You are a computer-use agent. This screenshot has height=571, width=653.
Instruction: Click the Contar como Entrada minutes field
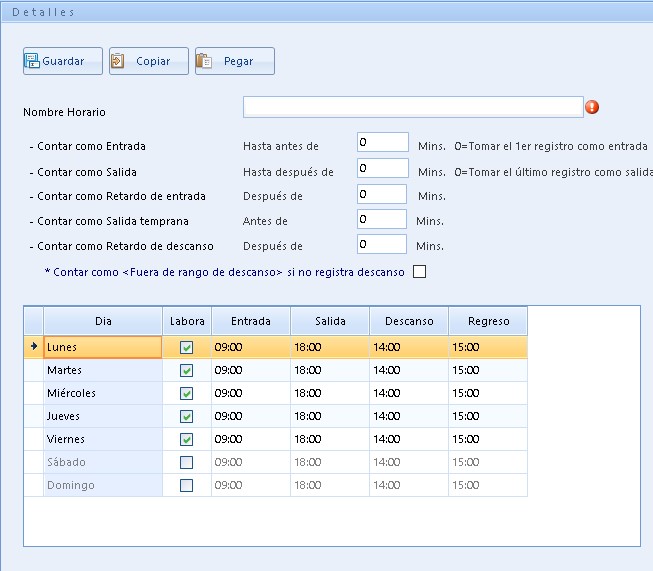pos(383,142)
